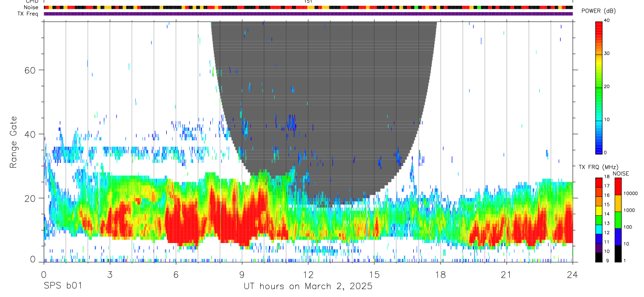Screen dimensions: 644x297
Task: Click the POWER (dB) color bar
Action: pos(599,87)
